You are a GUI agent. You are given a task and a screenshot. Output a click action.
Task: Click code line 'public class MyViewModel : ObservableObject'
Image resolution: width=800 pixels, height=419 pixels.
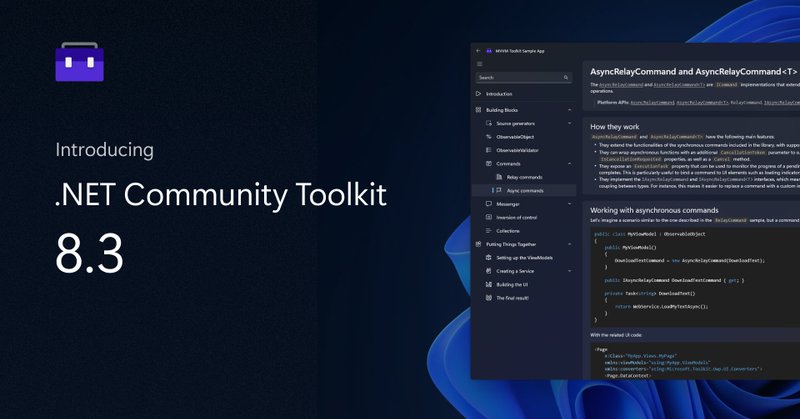coord(649,234)
